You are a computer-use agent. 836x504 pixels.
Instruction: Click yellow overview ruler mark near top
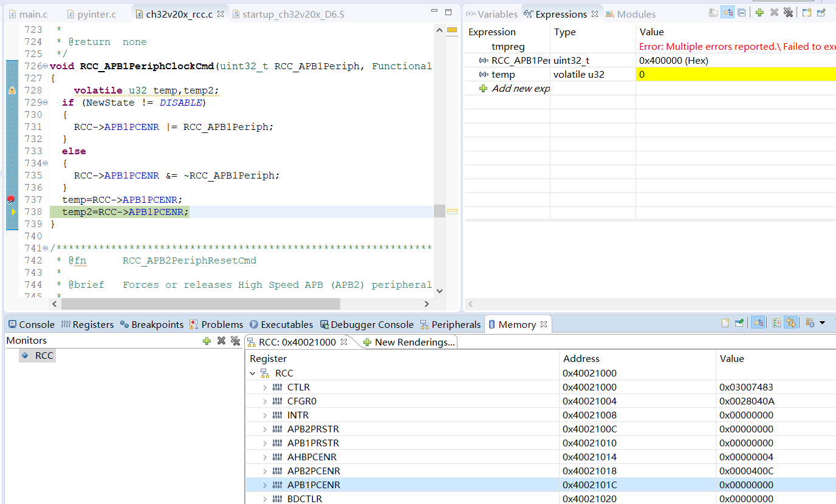(x=452, y=30)
